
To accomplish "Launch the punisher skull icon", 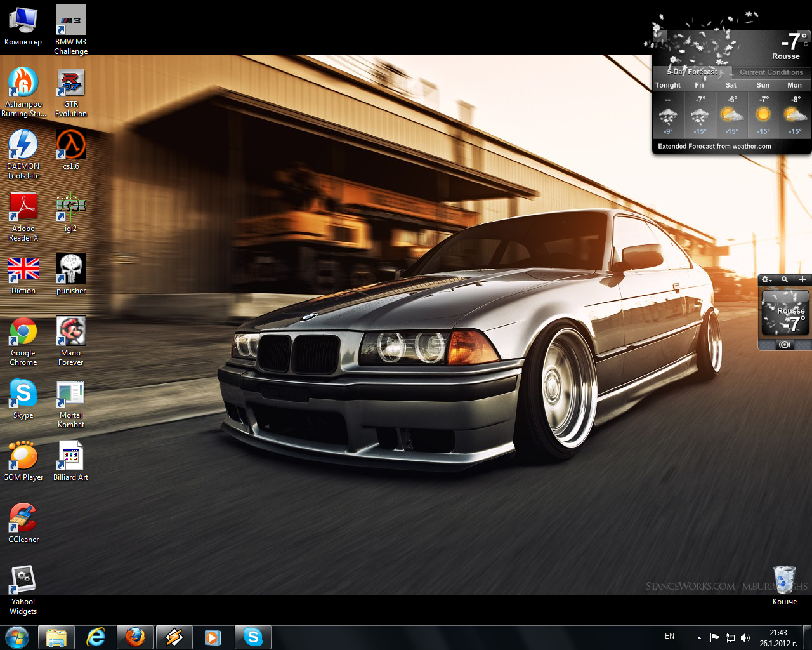I will tap(71, 275).
